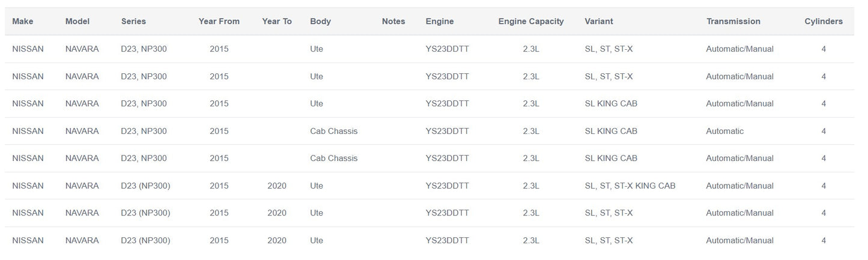Select the Body column header
Screen dimensions: 868x260
point(320,22)
